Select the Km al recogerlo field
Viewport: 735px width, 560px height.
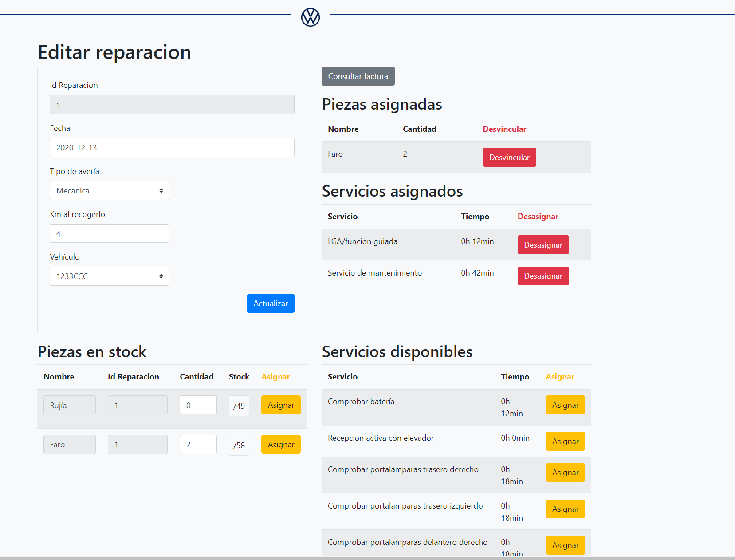pyautogui.click(x=109, y=233)
